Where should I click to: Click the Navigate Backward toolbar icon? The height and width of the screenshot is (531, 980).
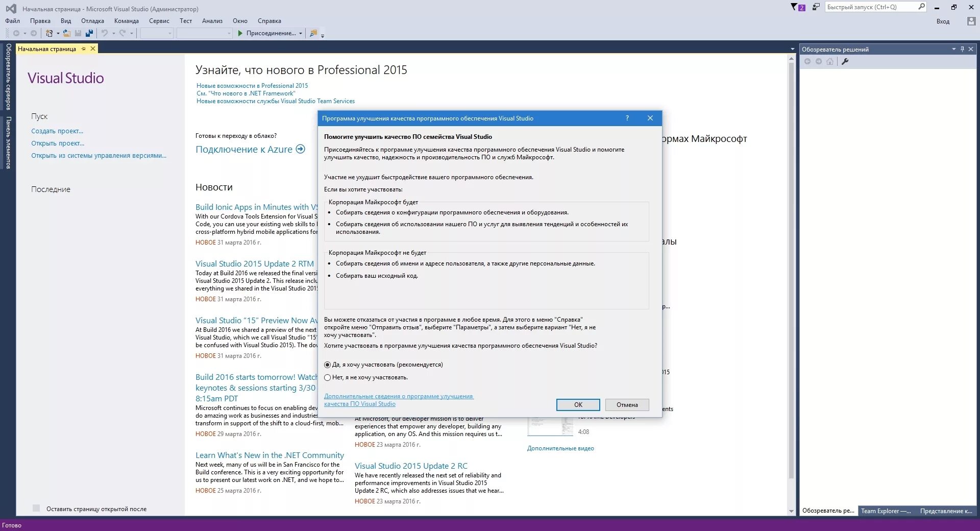[x=16, y=33]
